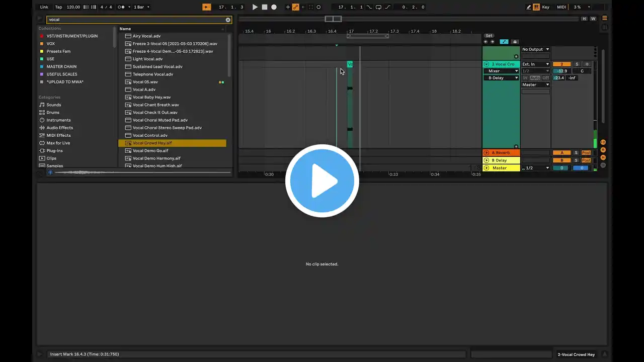Click the Stop button in transport
Viewport: 644px width, 362px height.
[264, 7]
